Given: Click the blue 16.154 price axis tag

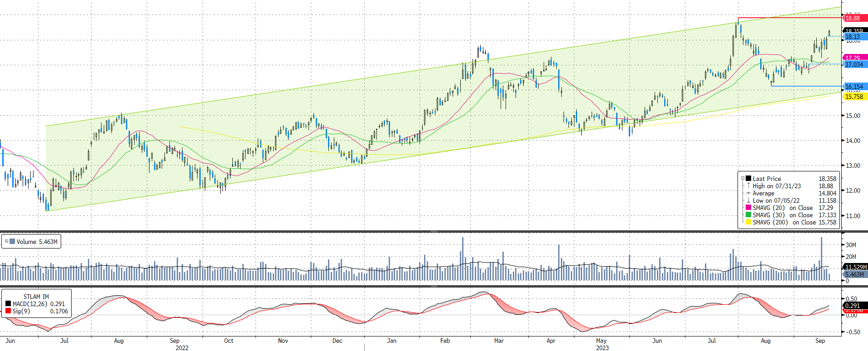Looking at the screenshot, I should [855, 86].
